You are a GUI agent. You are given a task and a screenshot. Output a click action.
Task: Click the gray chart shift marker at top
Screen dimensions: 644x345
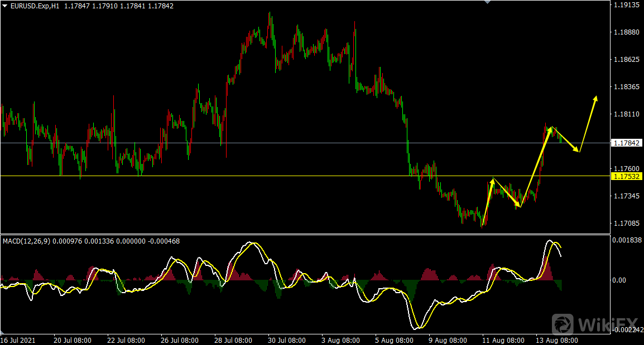coord(488,2)
